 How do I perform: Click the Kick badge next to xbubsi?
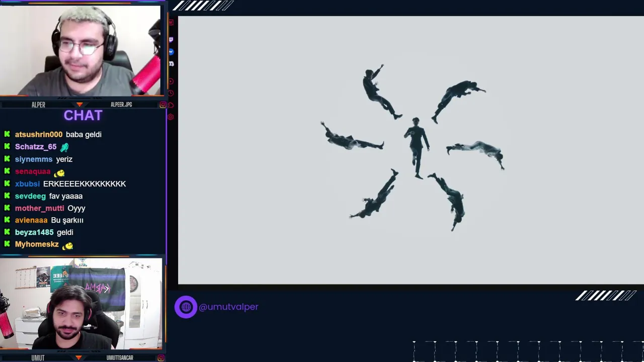point(7,184)
